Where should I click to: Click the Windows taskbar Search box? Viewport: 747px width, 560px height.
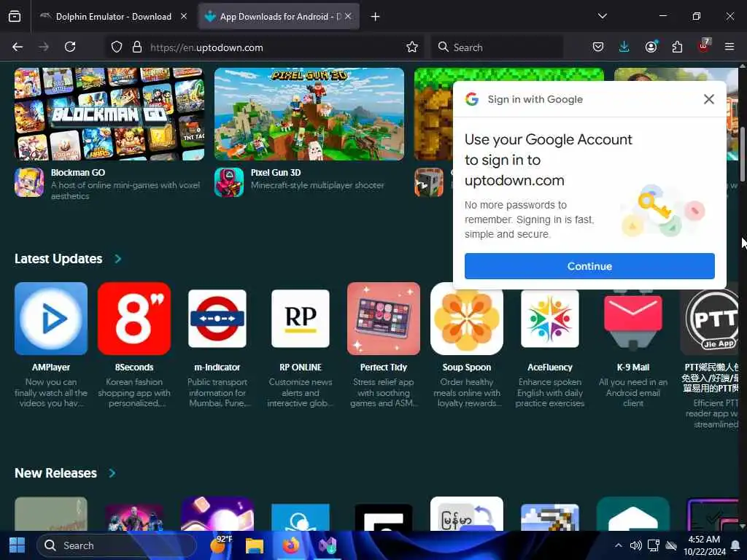tap(117, 545)
